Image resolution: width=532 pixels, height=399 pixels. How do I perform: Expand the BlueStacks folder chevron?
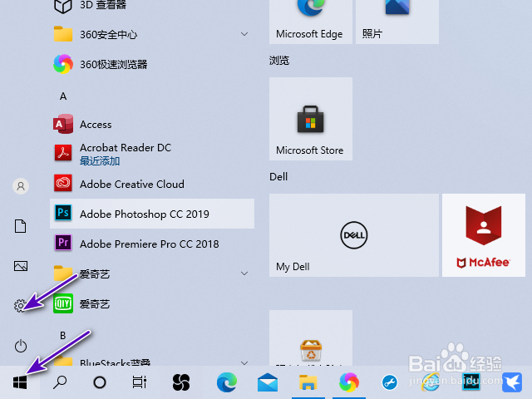[x=244, y=362]
